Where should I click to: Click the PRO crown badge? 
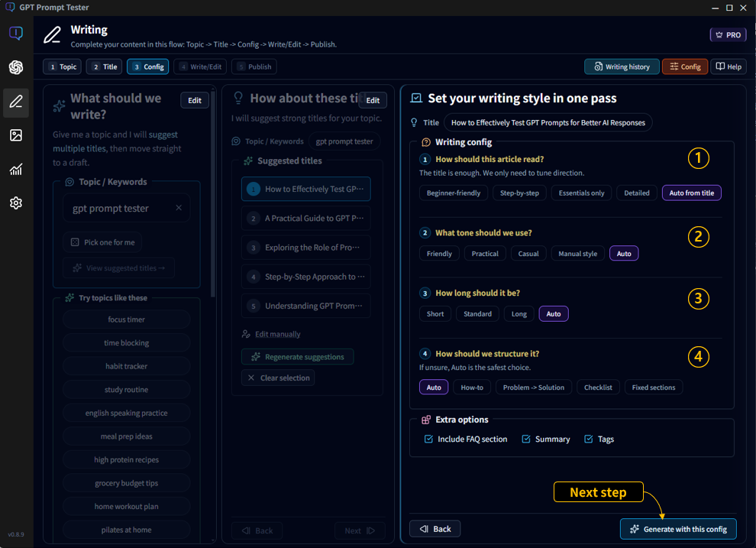coord(727,35)
